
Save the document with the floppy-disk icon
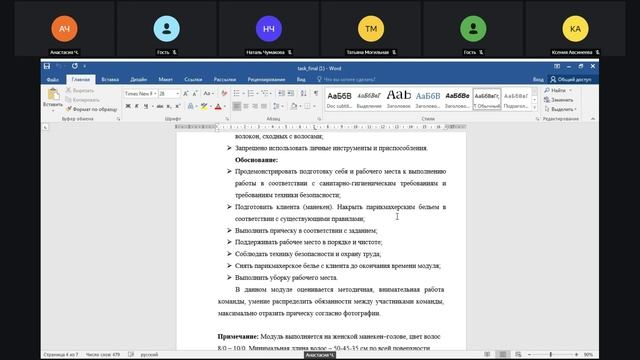pos(47,66)
